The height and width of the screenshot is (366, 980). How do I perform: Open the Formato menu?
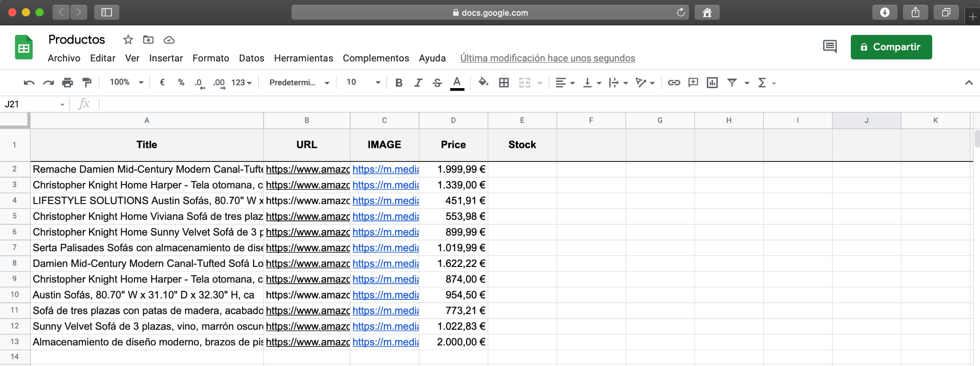(x=211, y=58)
